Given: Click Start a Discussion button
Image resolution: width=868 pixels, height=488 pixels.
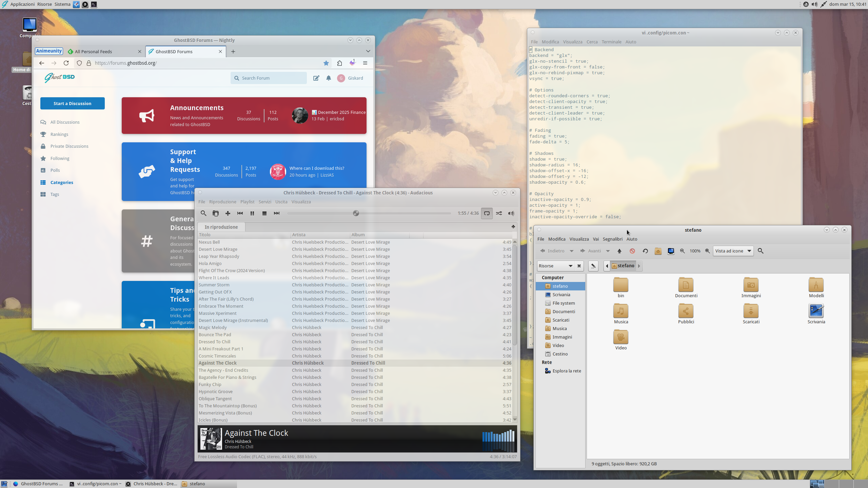Looking at the screenshot, I should click(72, 103).
